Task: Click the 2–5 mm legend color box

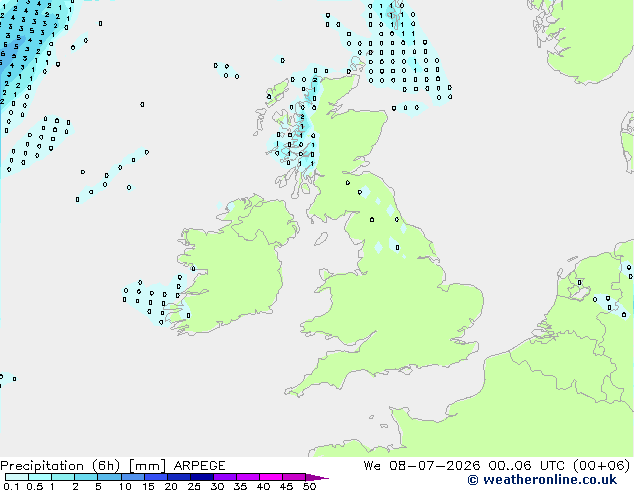Action: [86, 477]
